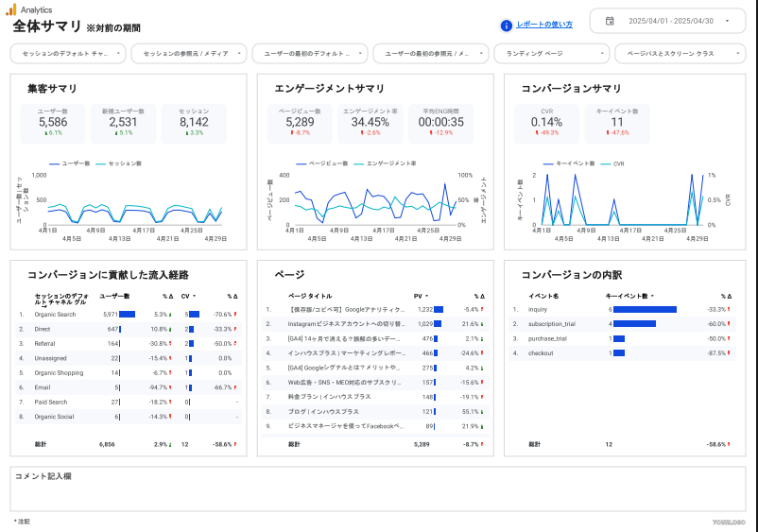Image resolution: width=758 pixels, height=532 pixels.
Task: Open the ランディング ページ filter dropdown
Action: click(x=552, y=54)
